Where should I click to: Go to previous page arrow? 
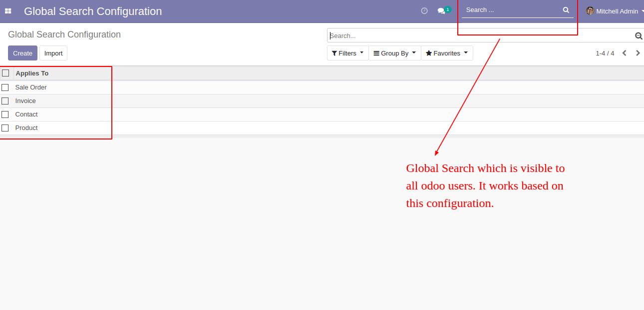624,53
